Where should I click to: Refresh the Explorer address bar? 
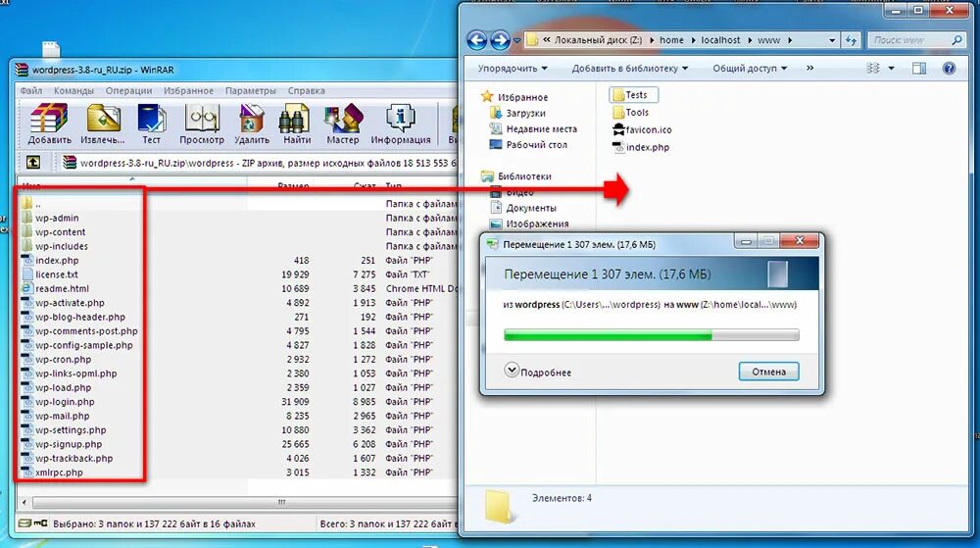[x=851, y=40]
